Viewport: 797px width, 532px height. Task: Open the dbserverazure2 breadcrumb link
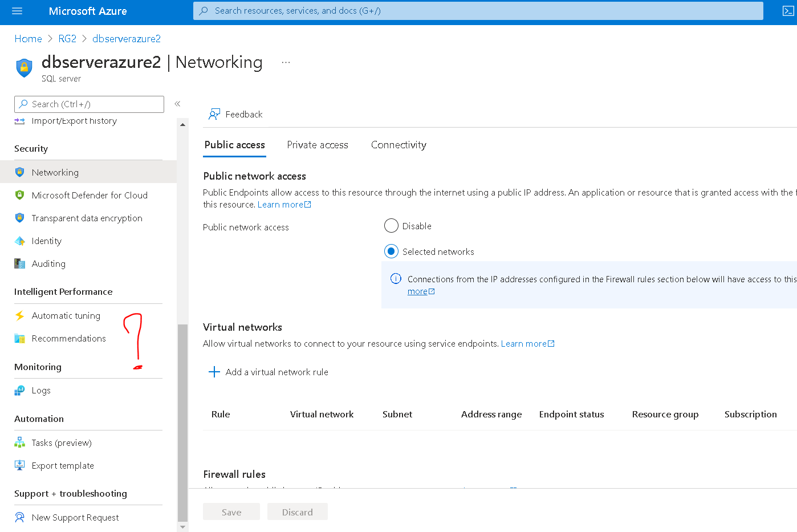pos(127,39)
